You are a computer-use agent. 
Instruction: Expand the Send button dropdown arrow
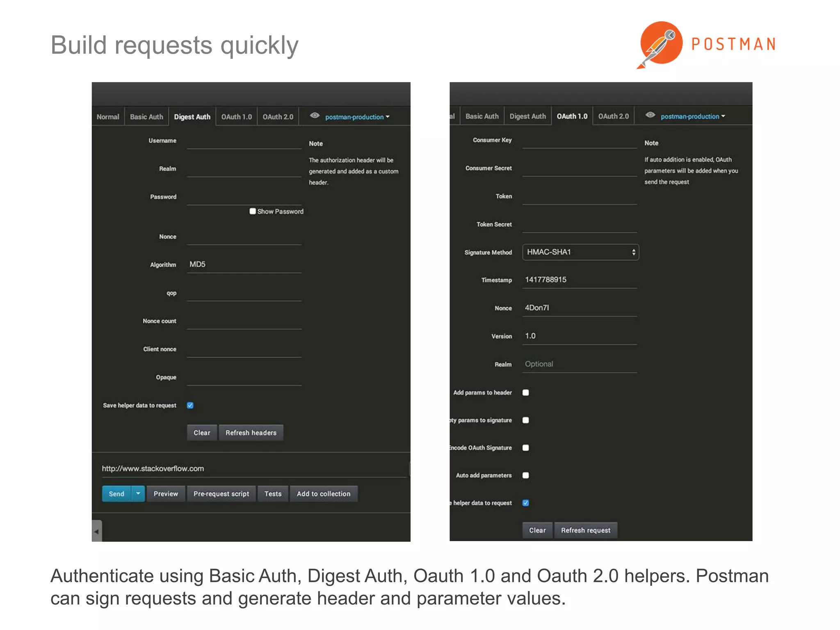(138, 494)
